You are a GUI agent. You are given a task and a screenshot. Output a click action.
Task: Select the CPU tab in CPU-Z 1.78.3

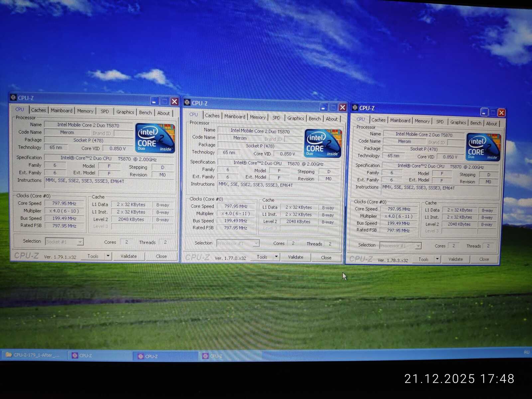coord(361,119)
